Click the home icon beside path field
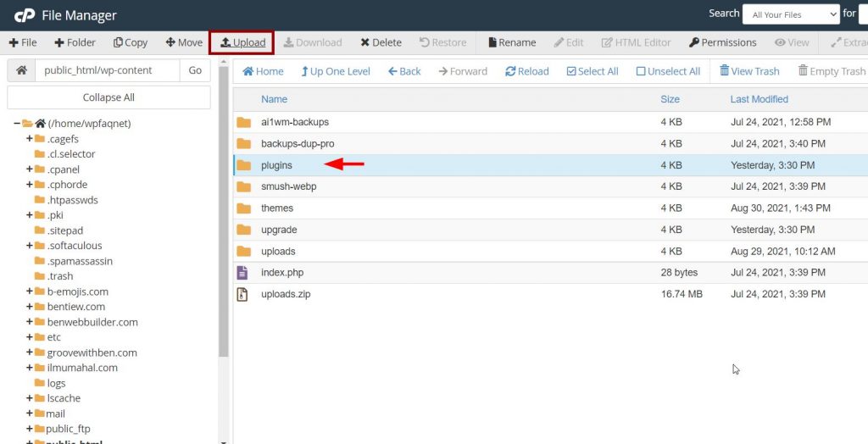 coord(21,70)
